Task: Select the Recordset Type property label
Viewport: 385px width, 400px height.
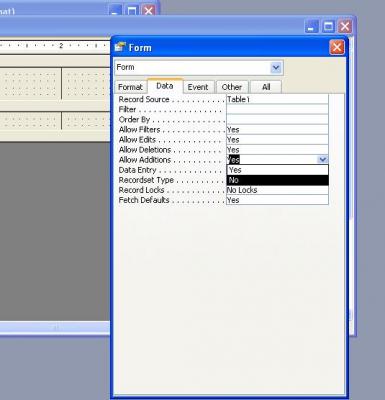Action: click(x=146, y=180)
